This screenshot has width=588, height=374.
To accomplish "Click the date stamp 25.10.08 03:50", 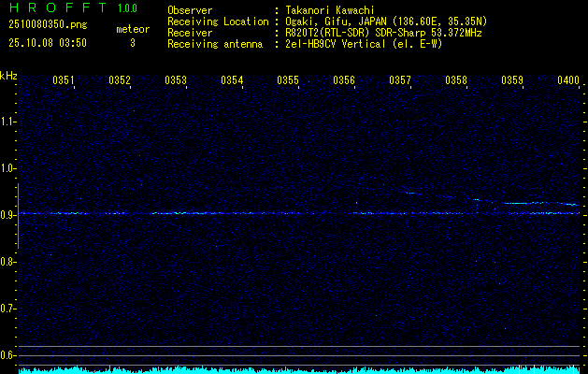I will [x=48, y=43].
